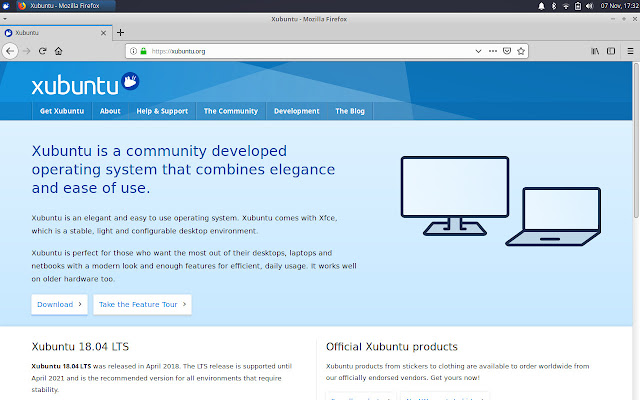The image size is (640, 400).
Task: Click Bluetooth icon in system tray
Action: pos(554,6)
